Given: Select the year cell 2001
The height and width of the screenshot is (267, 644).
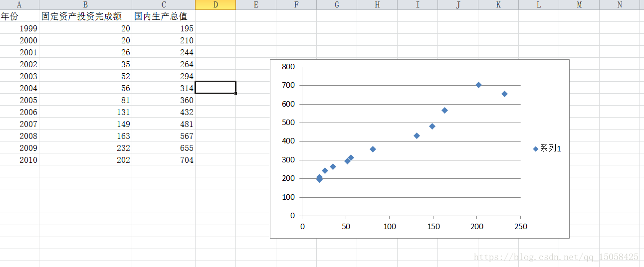Looking at the screenshot, I should pyautogui.click(x=19, y=52).
